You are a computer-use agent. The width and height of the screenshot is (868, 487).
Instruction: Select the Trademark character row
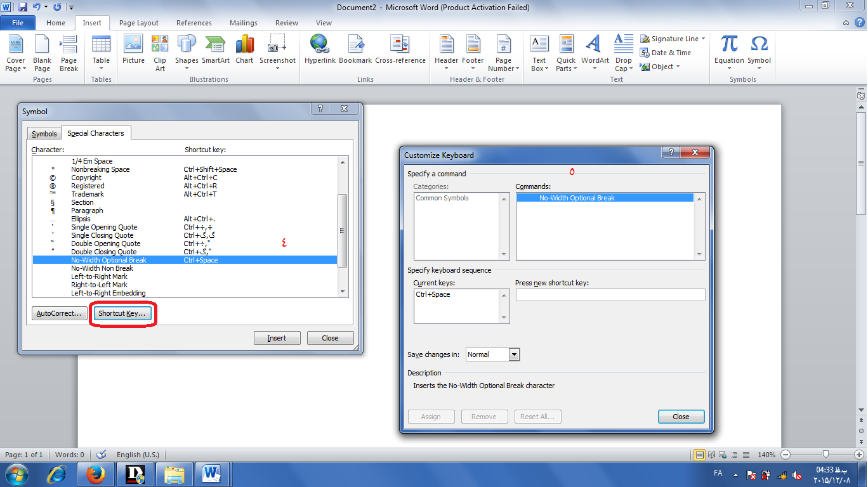(x=185, y=194)
